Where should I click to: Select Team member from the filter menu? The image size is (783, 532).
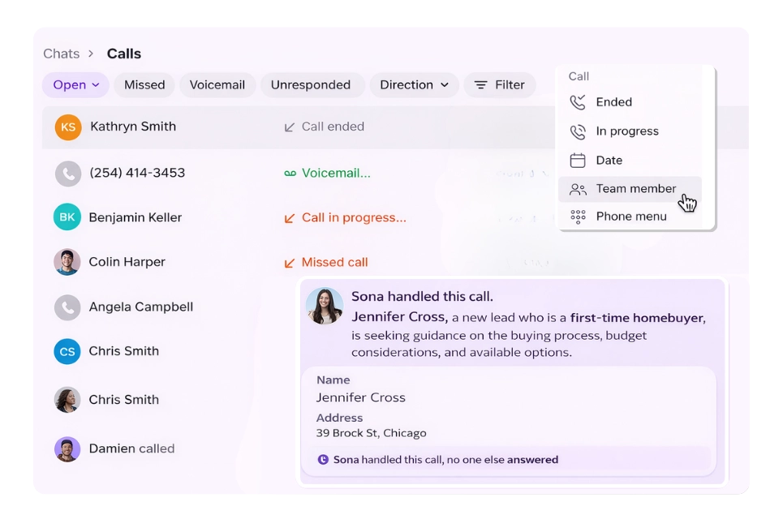click(x=635, y=189)
